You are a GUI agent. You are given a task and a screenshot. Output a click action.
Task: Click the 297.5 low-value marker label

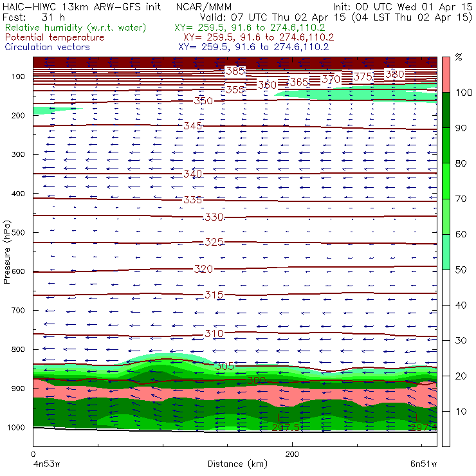pyautogui.click(x=286, y=427)
